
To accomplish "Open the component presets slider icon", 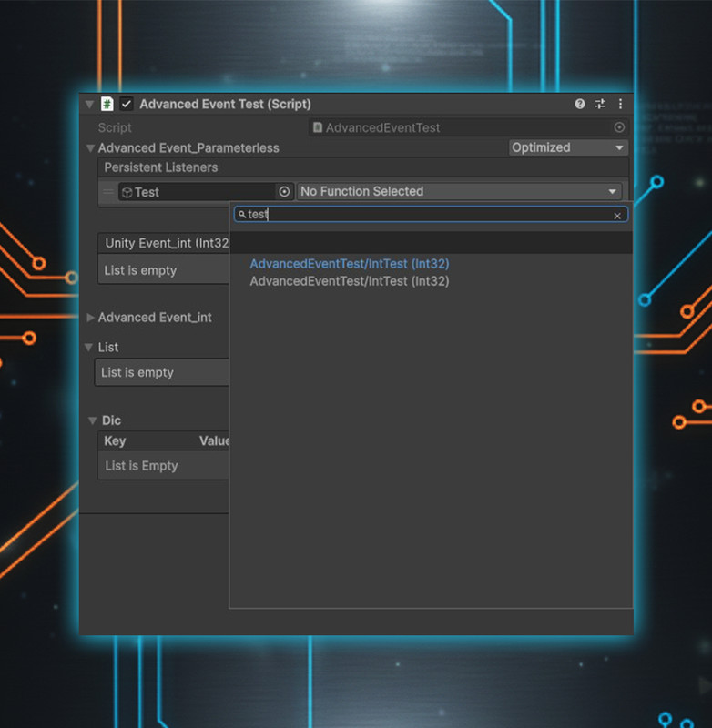I will (600, 104).
